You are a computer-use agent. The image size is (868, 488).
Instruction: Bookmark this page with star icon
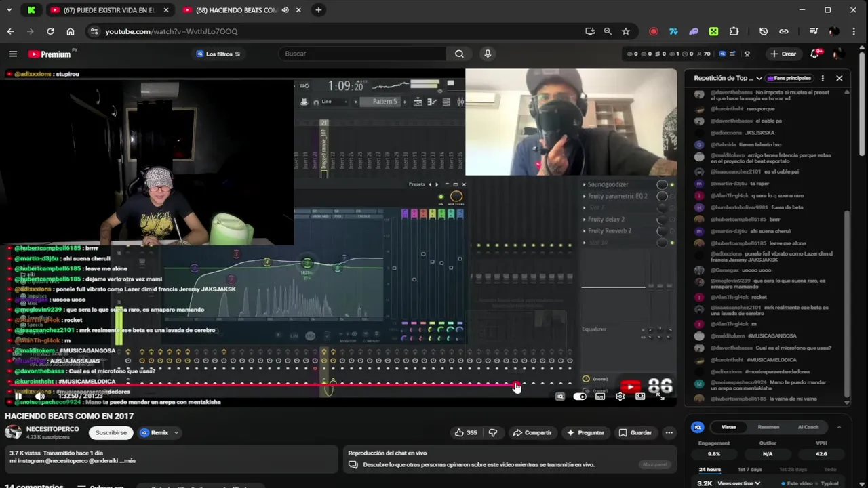(625, 31)
